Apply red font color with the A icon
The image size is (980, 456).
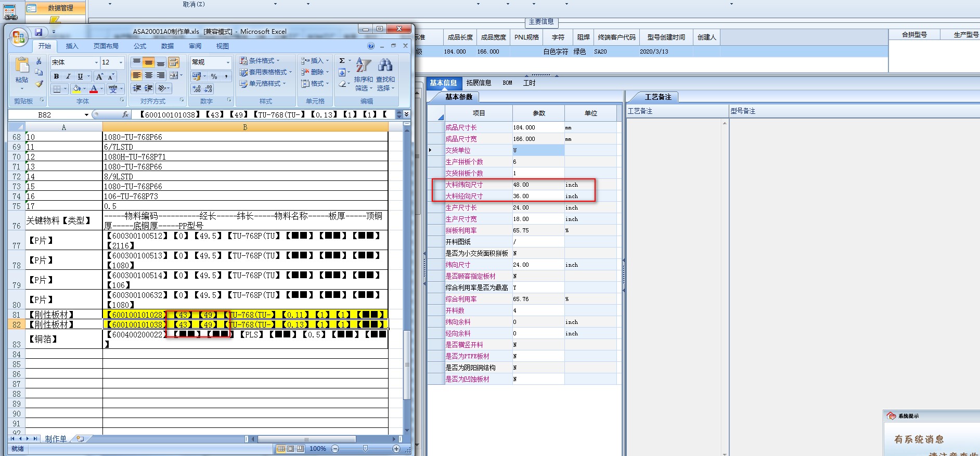pos(94,89)
